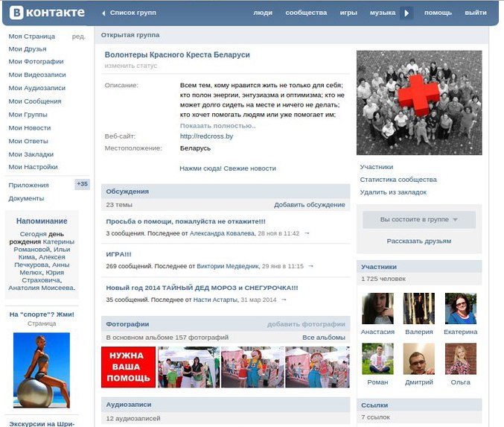Screen dimensions: 504x427
Task: Open the помощь menu item
Action: pos(438,13)
